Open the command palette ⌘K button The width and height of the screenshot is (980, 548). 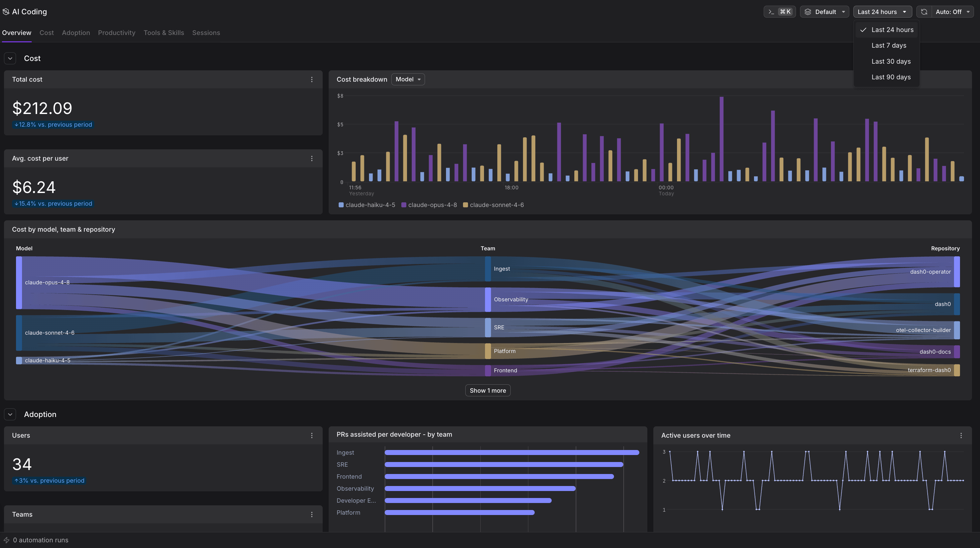[780, 12]
